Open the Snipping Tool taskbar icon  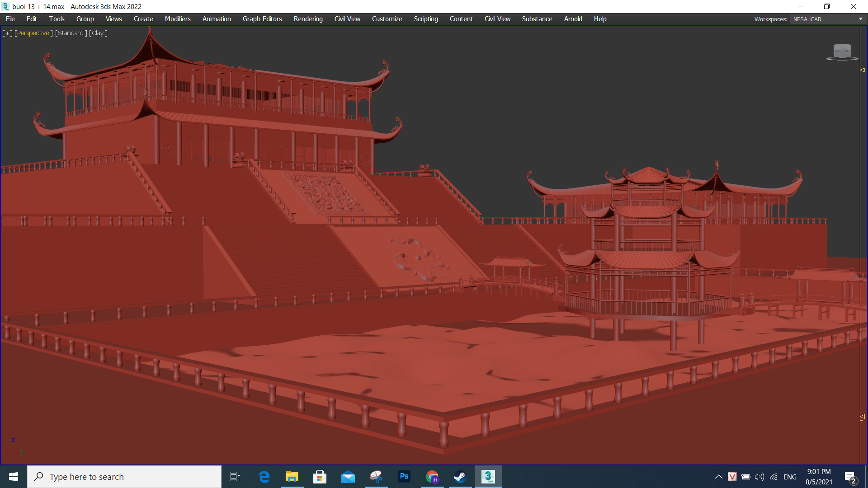tap(376, 476)
